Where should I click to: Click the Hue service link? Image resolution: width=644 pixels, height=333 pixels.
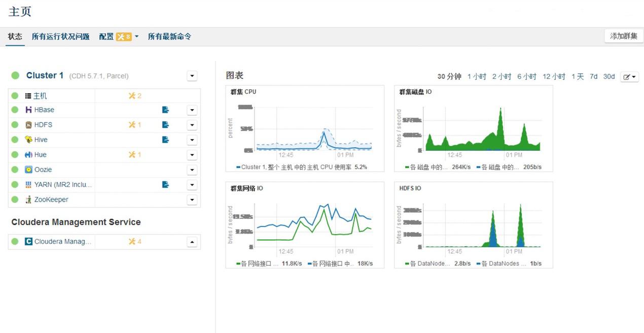[41, 155]
